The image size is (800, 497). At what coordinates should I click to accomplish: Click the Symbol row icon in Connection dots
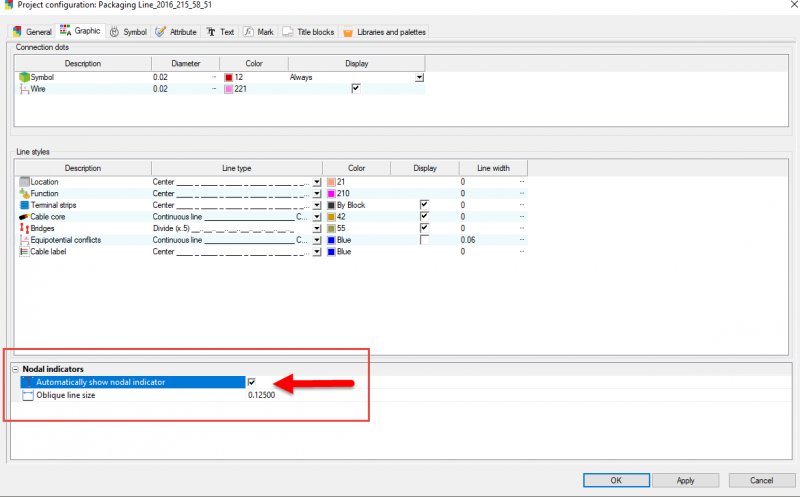click(x=24, y=77)
